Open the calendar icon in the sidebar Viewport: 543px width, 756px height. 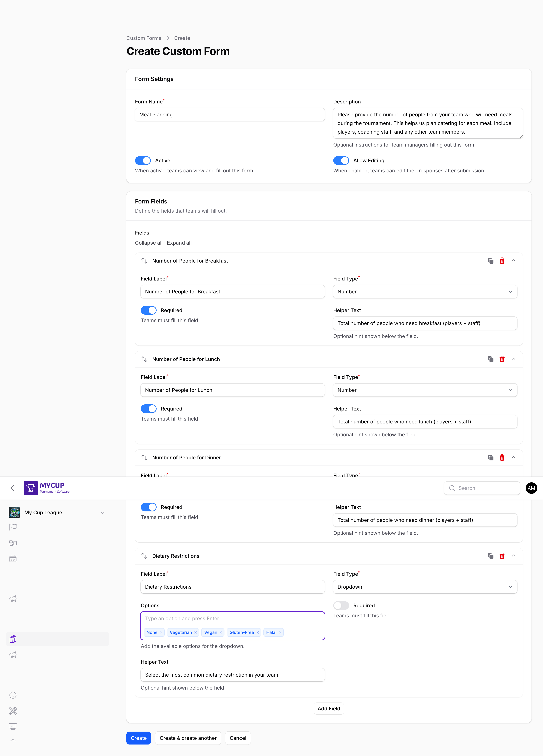[x=13, y=558]
